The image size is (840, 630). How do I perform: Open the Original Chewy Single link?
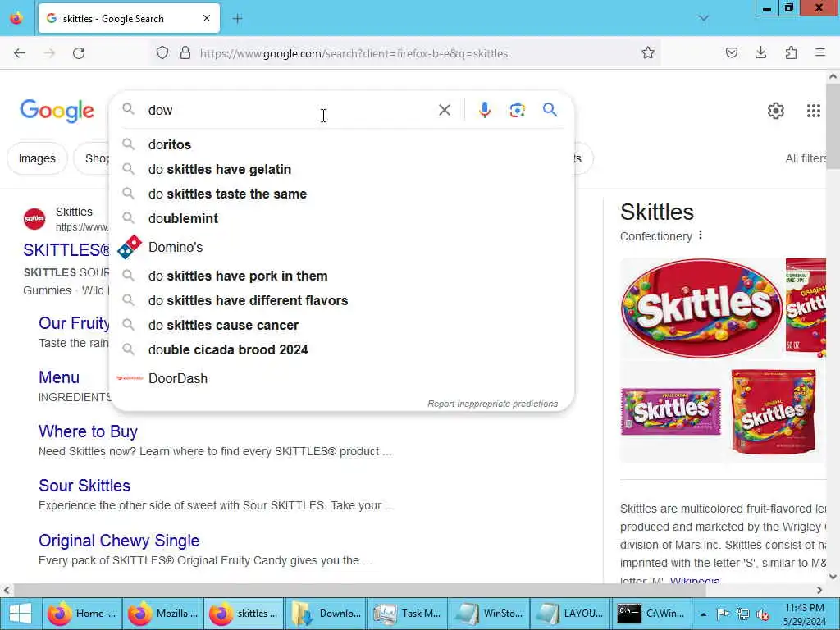(119, 541)
